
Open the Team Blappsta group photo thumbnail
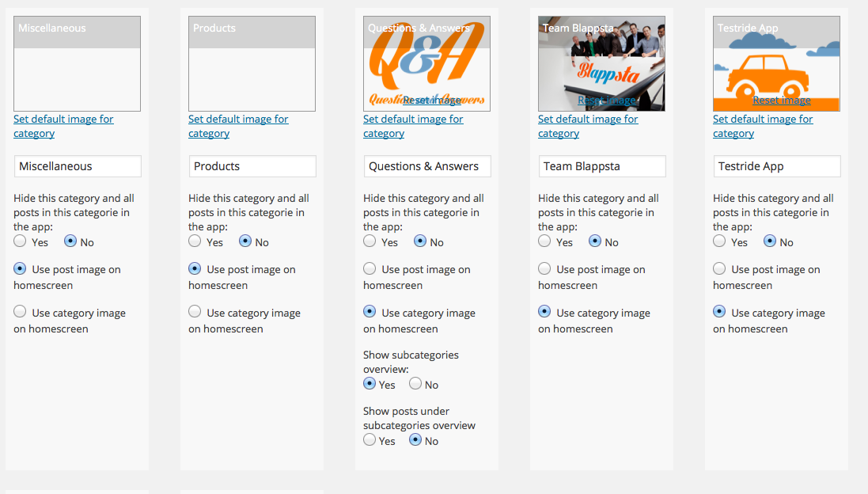(x=601, y=63)
